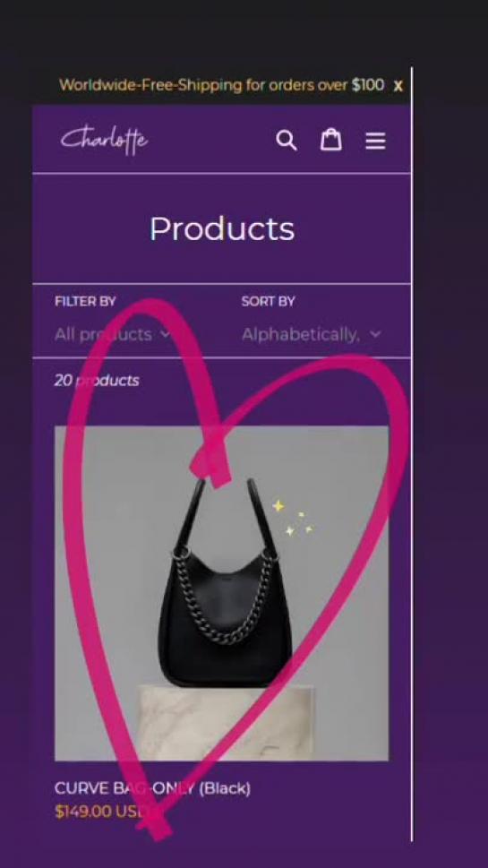Click the Charlotte script logo
The width and height of the screenshot is (488, 868).
pos(104,140)
